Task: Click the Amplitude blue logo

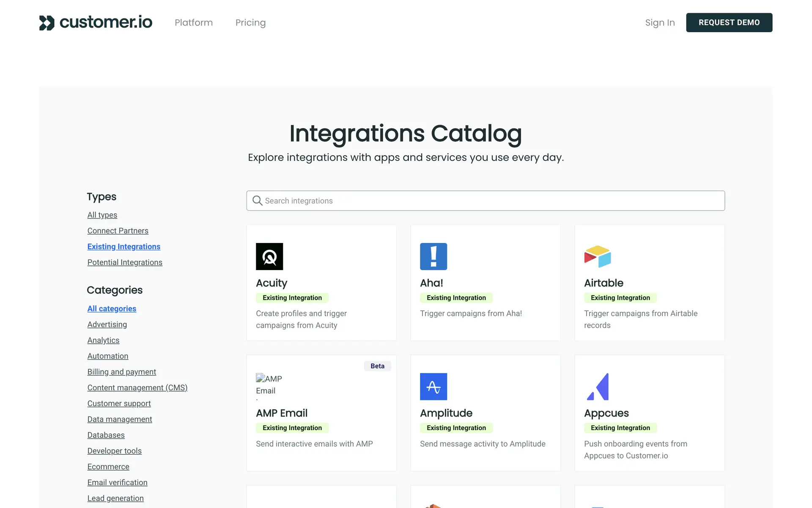Action: pyautogui.click(x=433, y=387)
